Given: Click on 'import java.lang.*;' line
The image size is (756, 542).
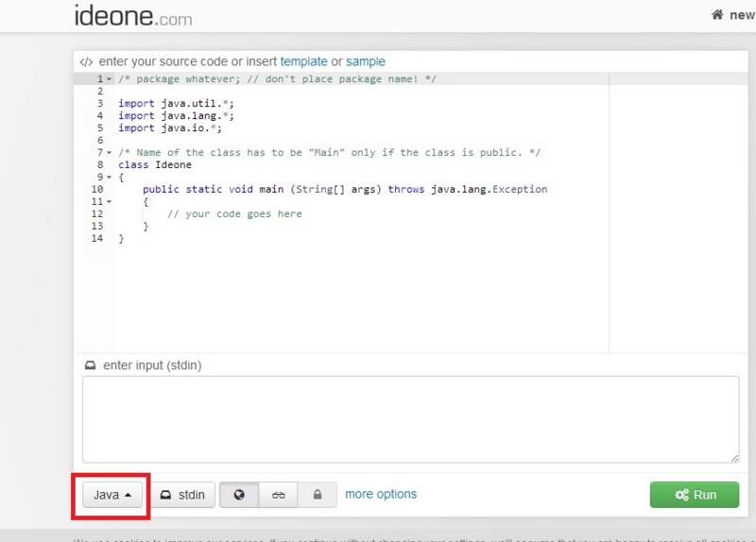Looking at the screenshot, I should click(176, 115).
